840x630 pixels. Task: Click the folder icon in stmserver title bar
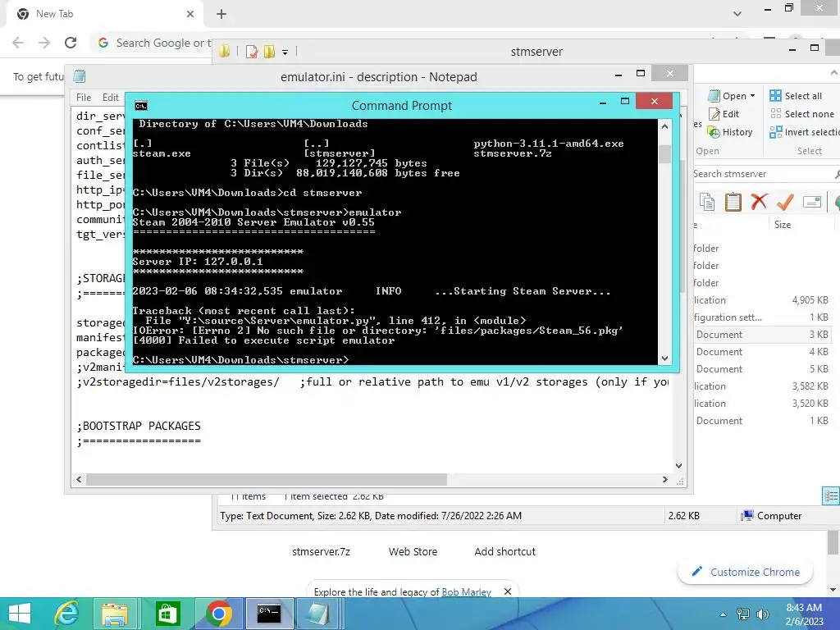(x=225, y=52)
